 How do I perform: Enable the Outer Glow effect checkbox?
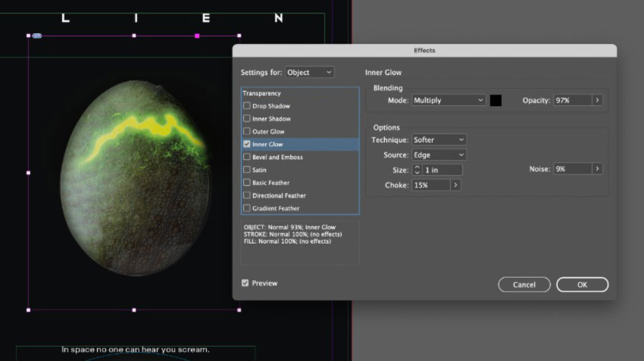pos(247,131)
